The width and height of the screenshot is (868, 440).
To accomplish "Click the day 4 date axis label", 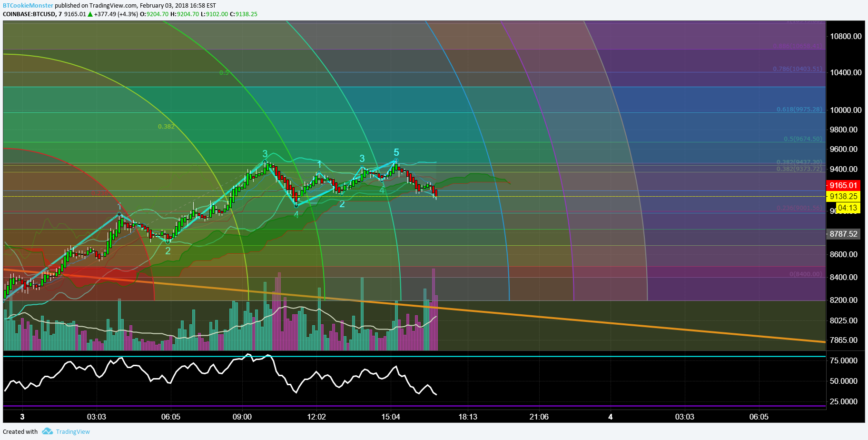I will click(611, 417).
